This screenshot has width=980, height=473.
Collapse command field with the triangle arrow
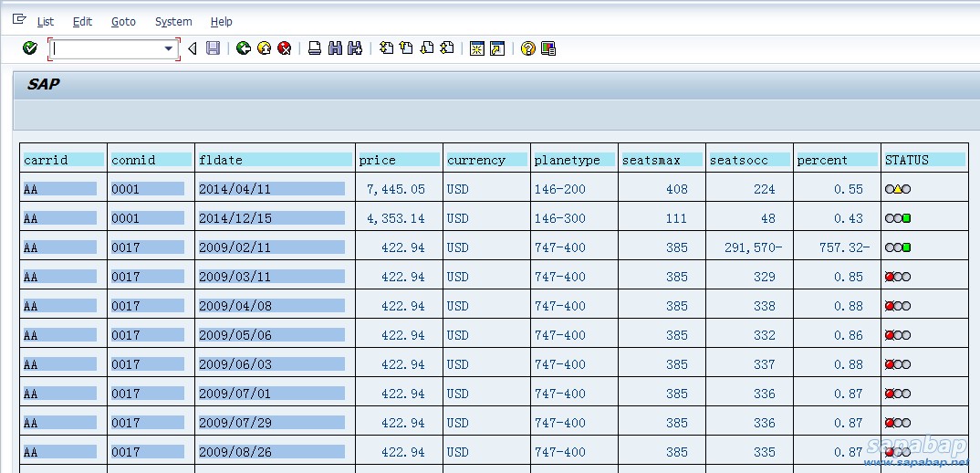click(x=192, y=48)
